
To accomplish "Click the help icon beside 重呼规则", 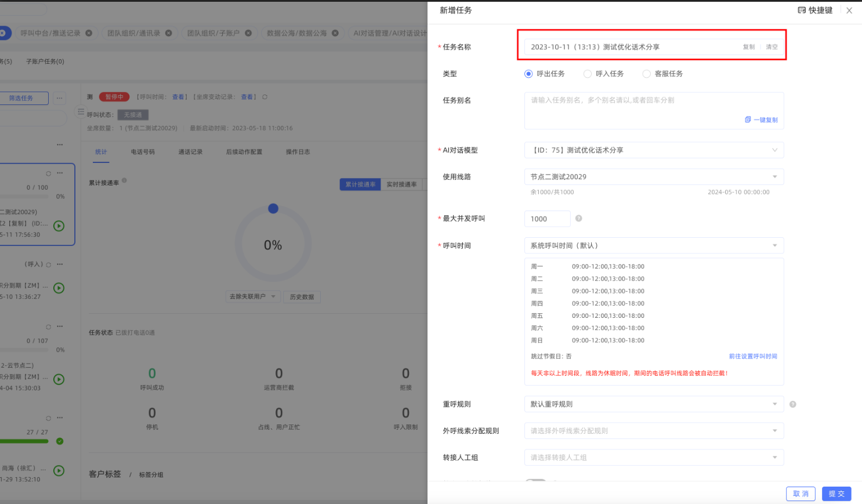I will [792, 404].
